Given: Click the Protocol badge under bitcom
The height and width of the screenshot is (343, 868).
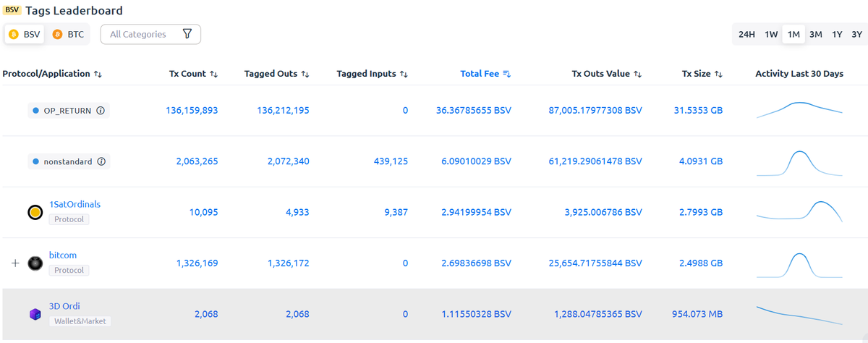Looking at the screenshot, I should [69, 270].
